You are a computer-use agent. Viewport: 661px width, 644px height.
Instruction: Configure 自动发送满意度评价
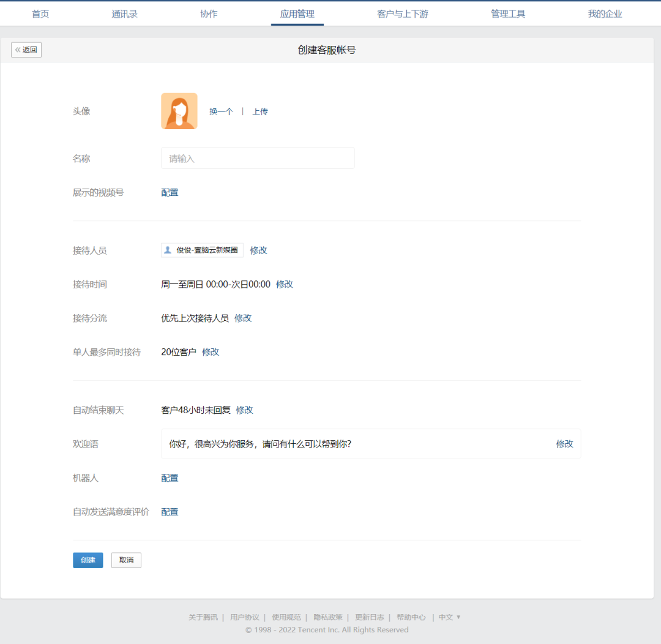click(170, 512)
